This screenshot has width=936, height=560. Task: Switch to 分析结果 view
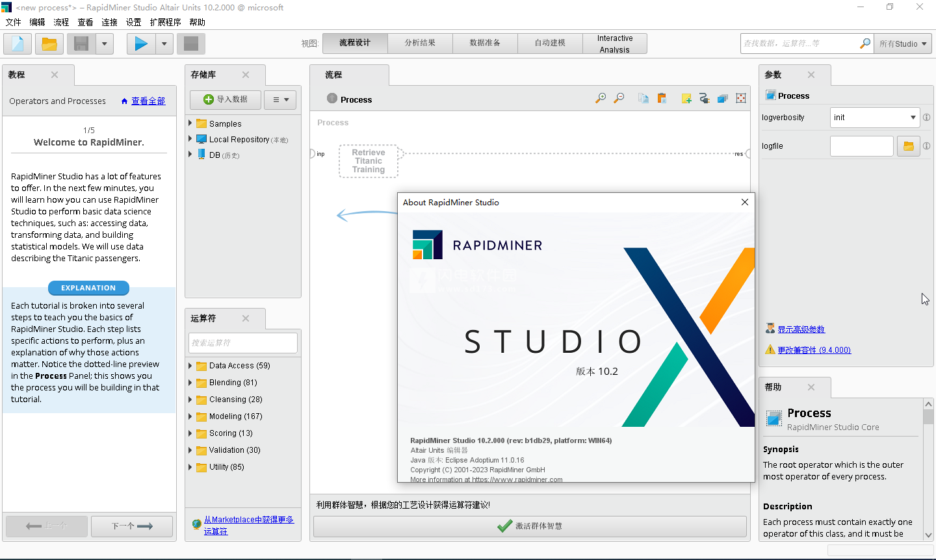point(420,43)
